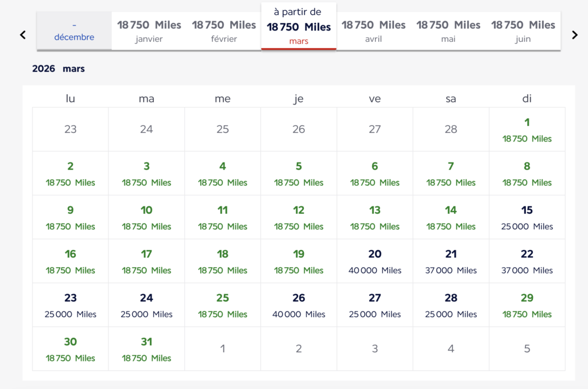588x389 pixels.
Task: Click the right chevron to view later months
Action: click(574, 34)
